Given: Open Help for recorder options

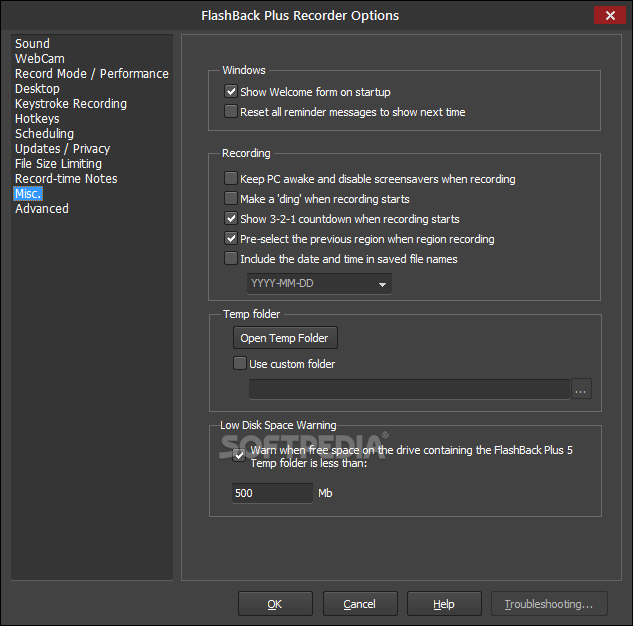Looking at the screenshot, I should pyautogui.click(x=444, y=604).
